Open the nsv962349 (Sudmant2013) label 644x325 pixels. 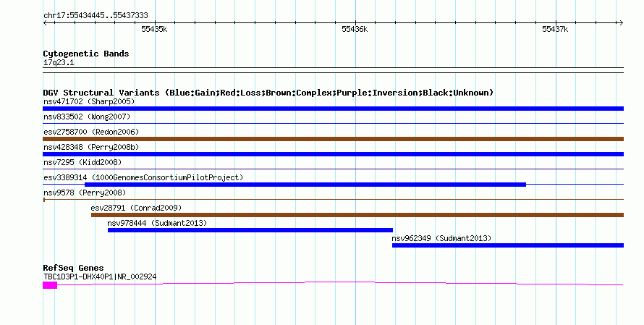(x=441, y=238)
